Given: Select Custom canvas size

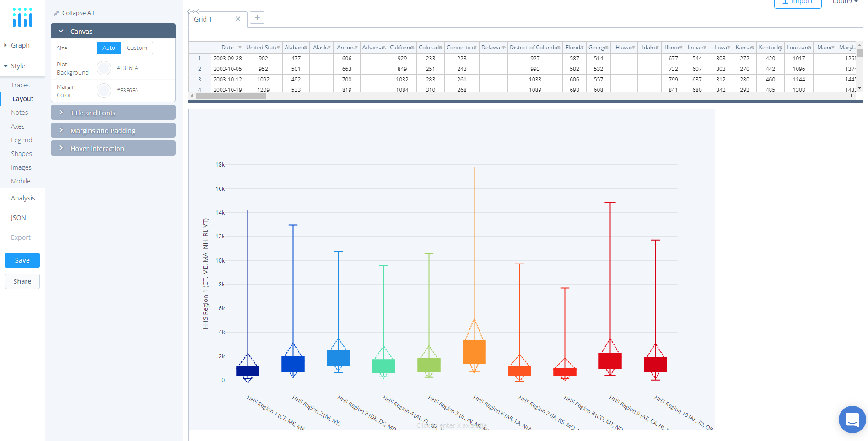Looking at the screenshot, I should pos(137,48).
